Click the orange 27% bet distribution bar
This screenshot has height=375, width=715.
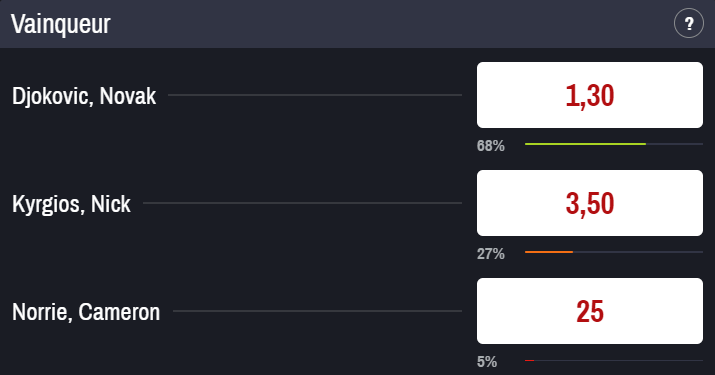(549, 252)
